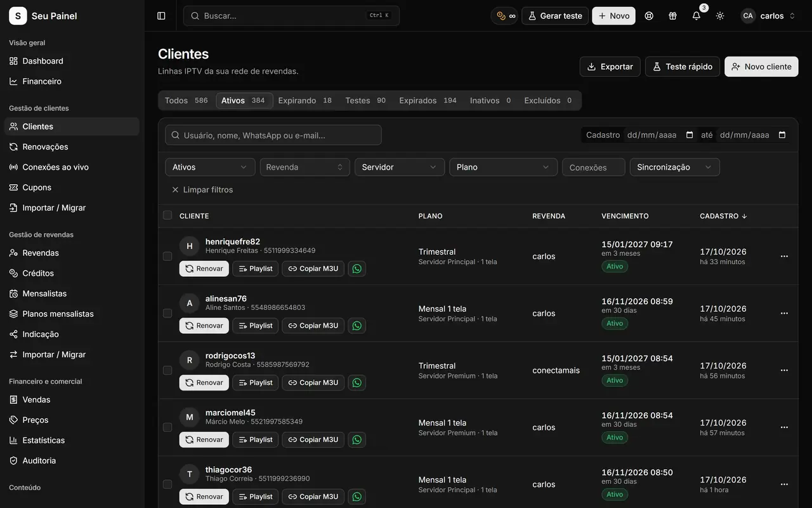This screenshot has height=508, width=812.
Task: Open Dashboard in the sidebar
Action: (x=72, y=61)
